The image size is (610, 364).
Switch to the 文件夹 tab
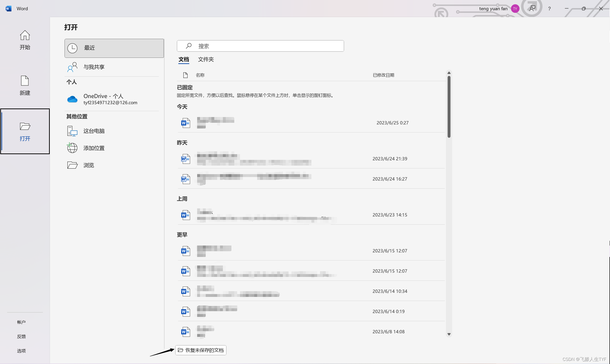coord(206,59)
